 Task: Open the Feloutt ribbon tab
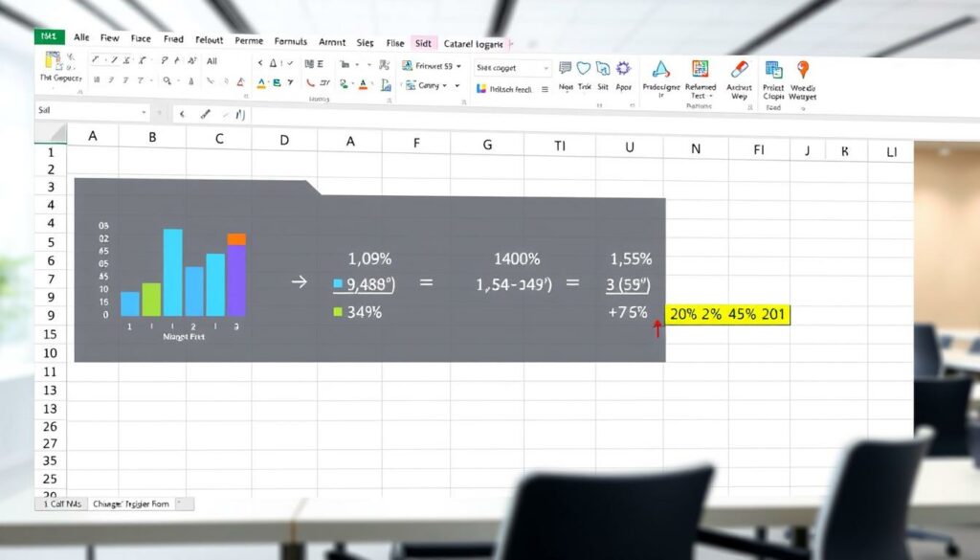pyautogui.click(x=209, y=40)
